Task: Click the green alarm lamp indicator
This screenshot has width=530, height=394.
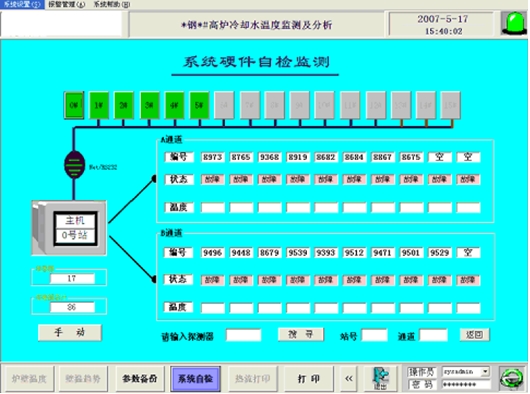Action: pyautogui.click(x=513, y=23)
